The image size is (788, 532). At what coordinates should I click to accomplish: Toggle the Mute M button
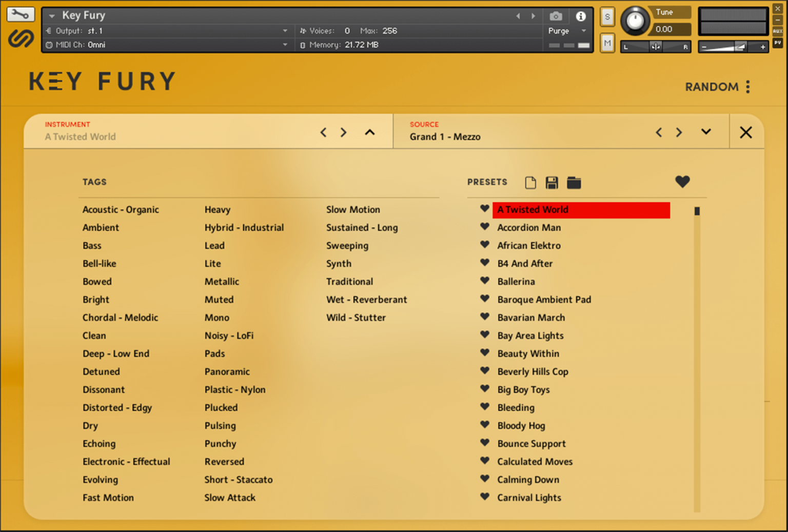click(607, 44)
